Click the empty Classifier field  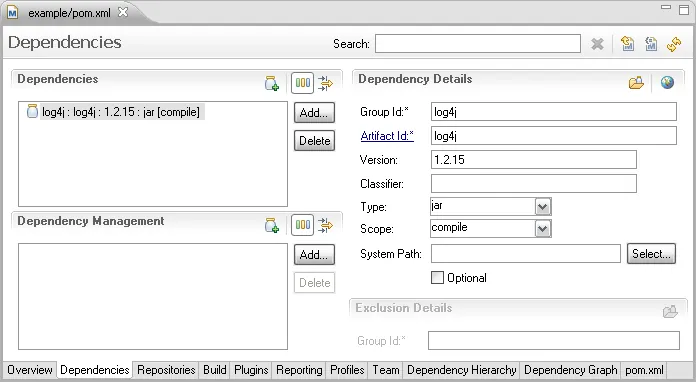pos(534,184)
